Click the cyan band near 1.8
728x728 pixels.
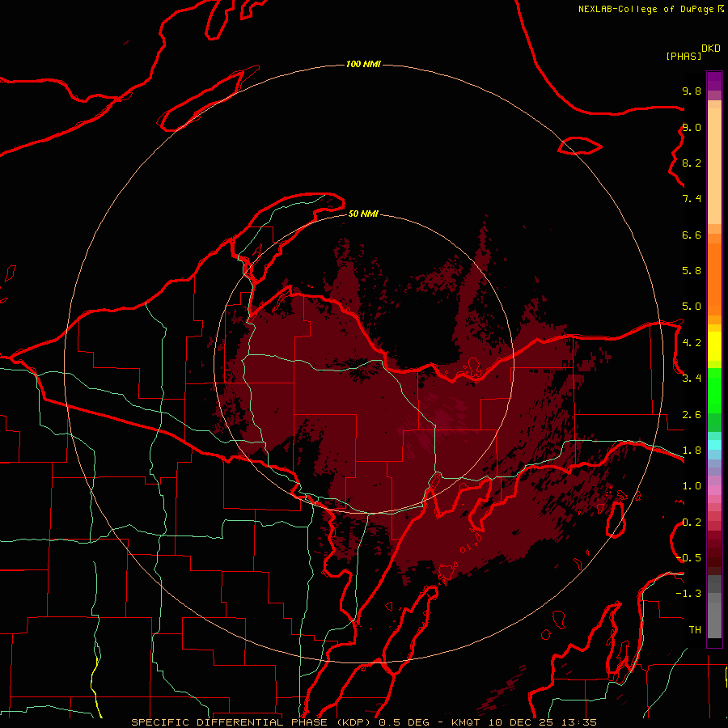[x=714, y=445]
